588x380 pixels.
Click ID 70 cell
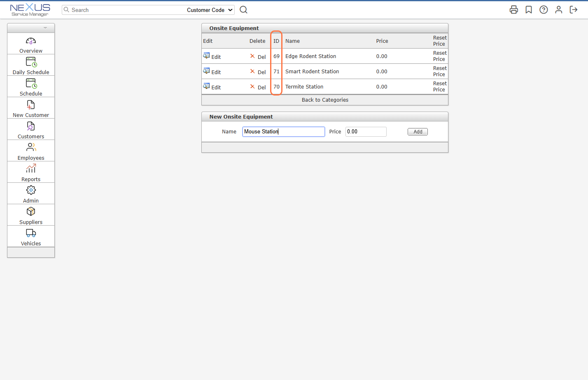click(x=276, y=87)
